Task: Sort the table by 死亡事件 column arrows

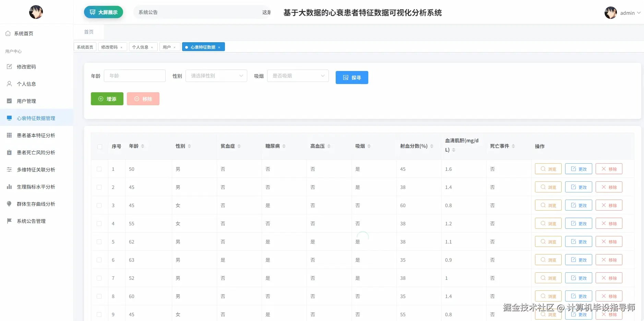Action: [x=513, y=146]
